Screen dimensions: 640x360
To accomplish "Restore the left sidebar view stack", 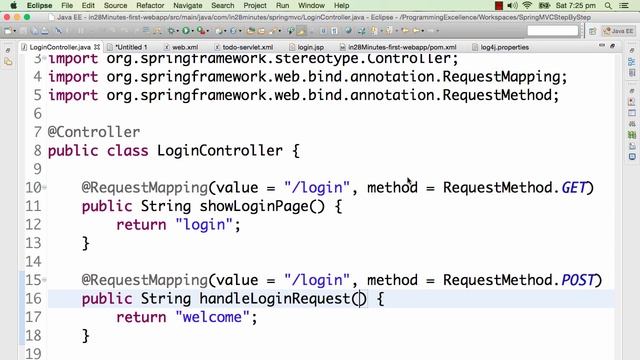I will click(8, 50).
